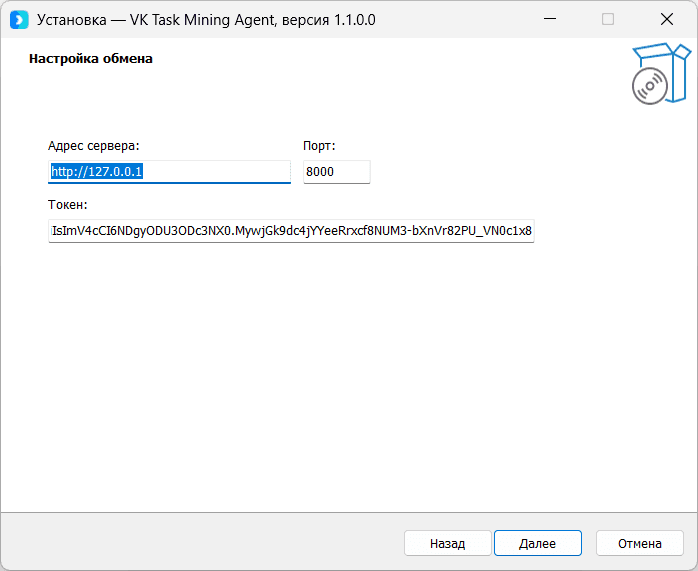Click the VK Task Mining Agent title bar icon
The image size is (698, 571).
19,20
